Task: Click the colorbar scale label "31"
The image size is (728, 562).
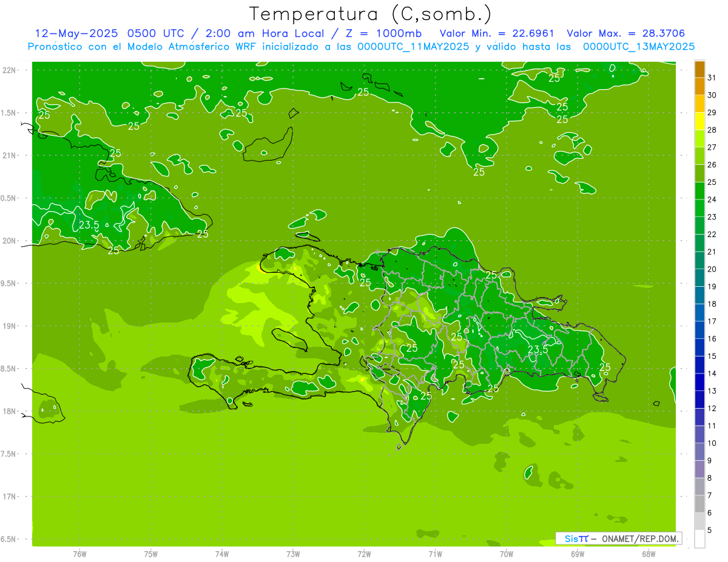Action: (712, 78)
